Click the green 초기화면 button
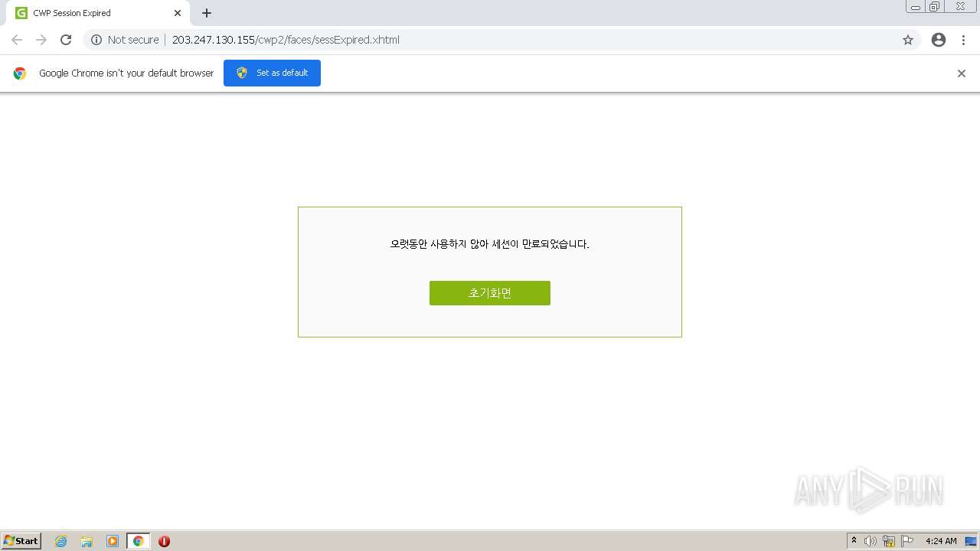Screen dimensions: 980x551 click(x=489, y=293)
